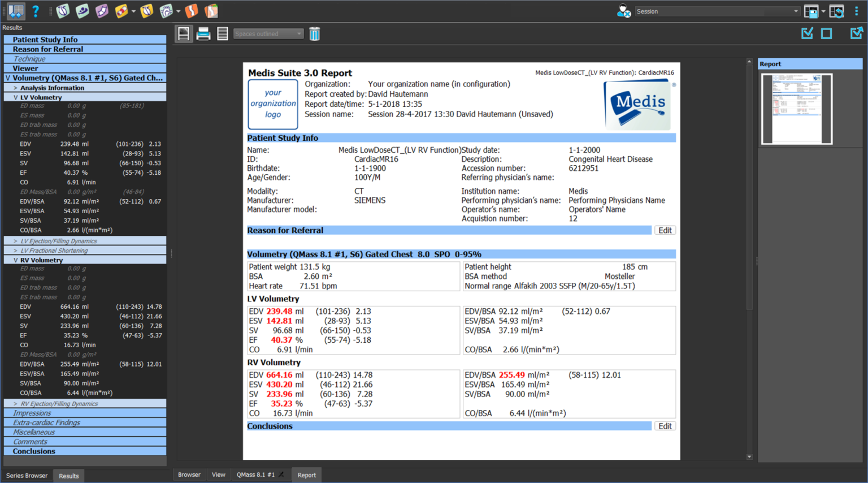
Task: Click the trash bin icon in report toolbar
Action: pyautogui.click(x=315, y=34)
